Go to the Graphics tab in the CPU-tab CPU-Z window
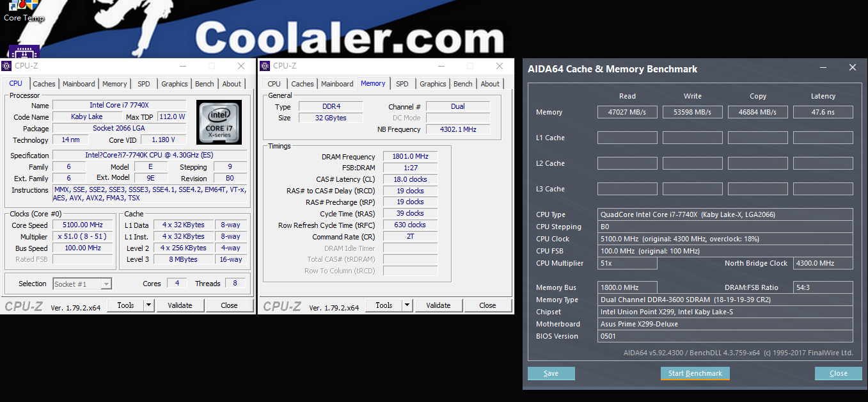This screenshot has width=868, height=402. point(175,84)
